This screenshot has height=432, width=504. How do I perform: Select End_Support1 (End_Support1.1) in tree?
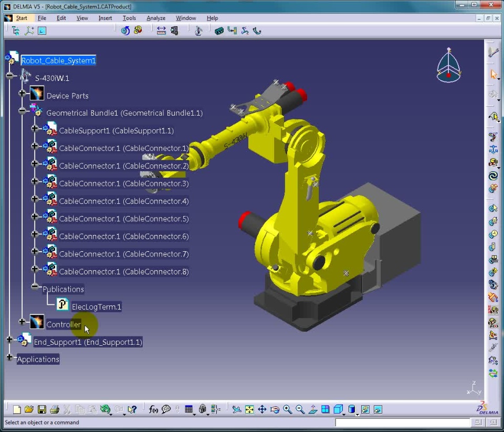[88, 342]
